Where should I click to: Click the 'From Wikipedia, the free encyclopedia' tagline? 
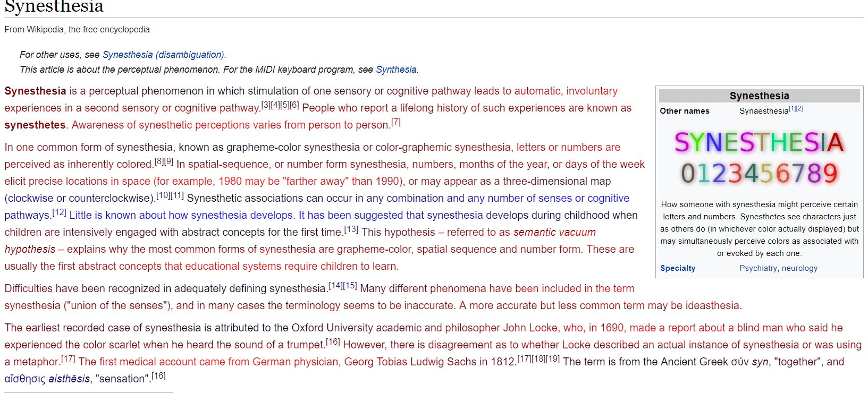coord(77,30)
